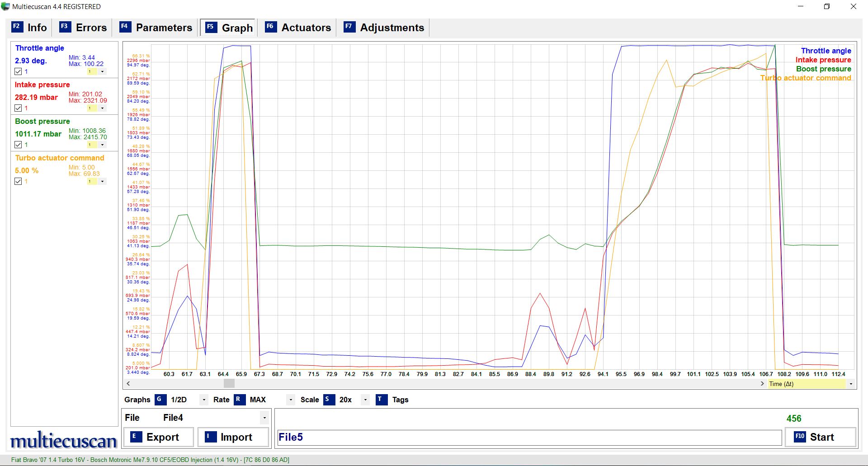Click the File5 filename input field
868x466 pixels.
[529, 437]
